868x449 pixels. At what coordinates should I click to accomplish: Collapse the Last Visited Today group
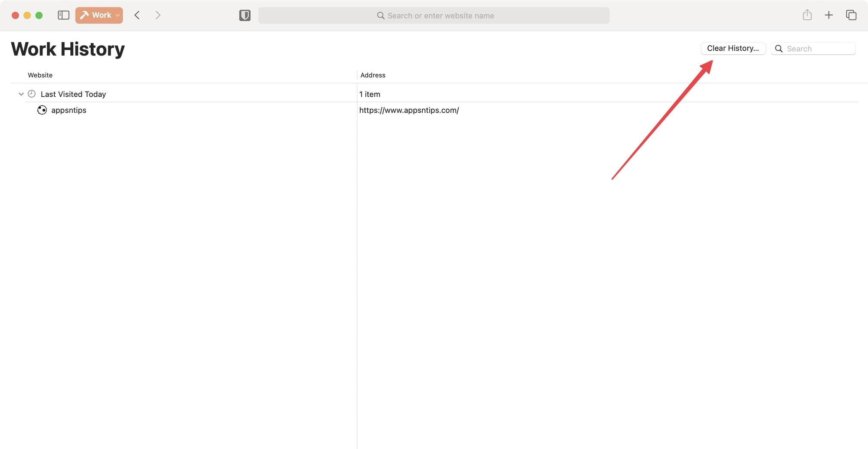(x=21, y=94)
